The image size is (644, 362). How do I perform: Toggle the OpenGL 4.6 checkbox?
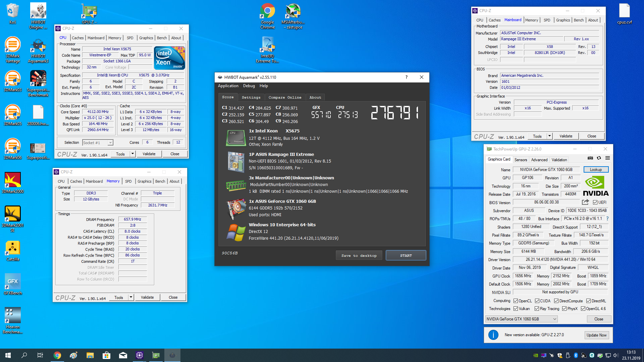(x=583, y=309)
